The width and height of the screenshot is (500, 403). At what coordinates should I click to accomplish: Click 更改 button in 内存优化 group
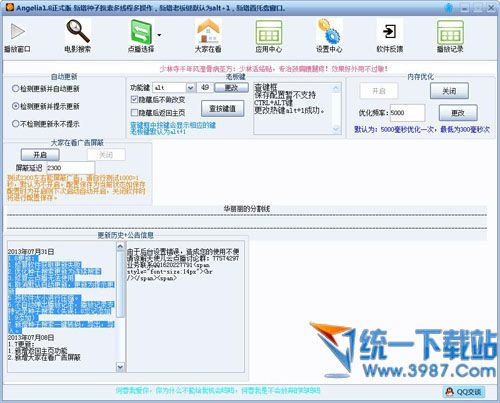point(458,113)
